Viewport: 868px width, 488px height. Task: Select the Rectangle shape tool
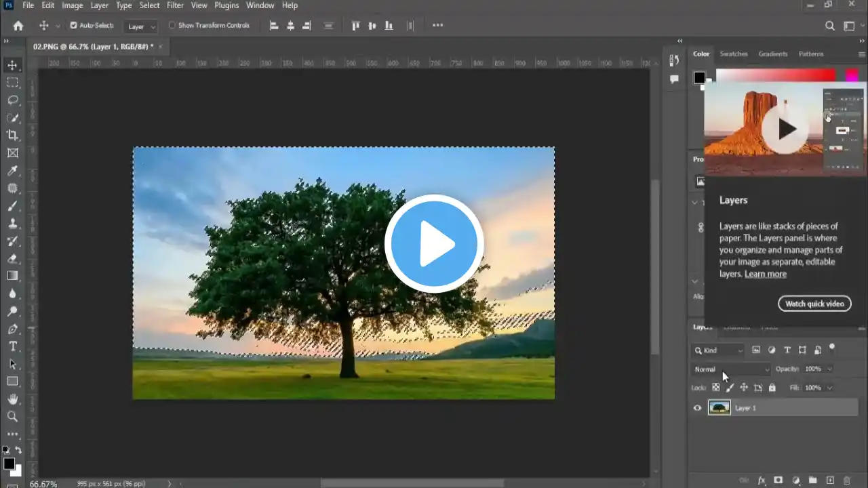12,382
